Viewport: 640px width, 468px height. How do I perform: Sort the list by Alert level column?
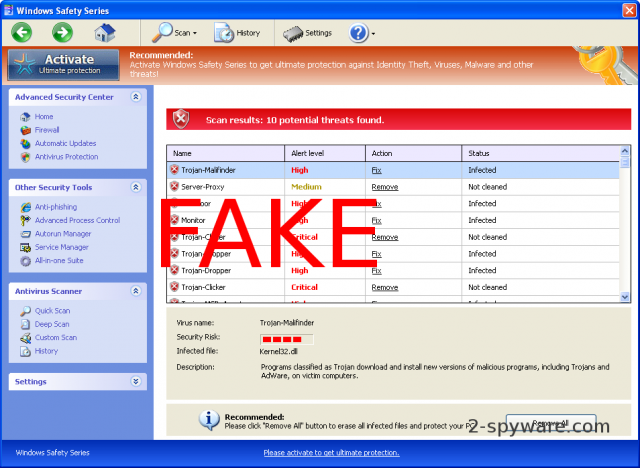click(x=325, y=153)
